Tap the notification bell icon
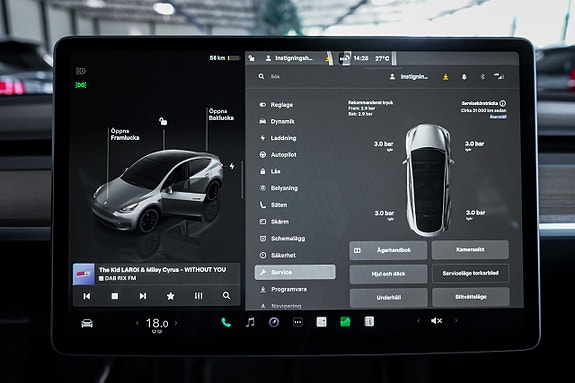Image resolution: width=575 pixels, height=383 pixels. pos(464,77)
